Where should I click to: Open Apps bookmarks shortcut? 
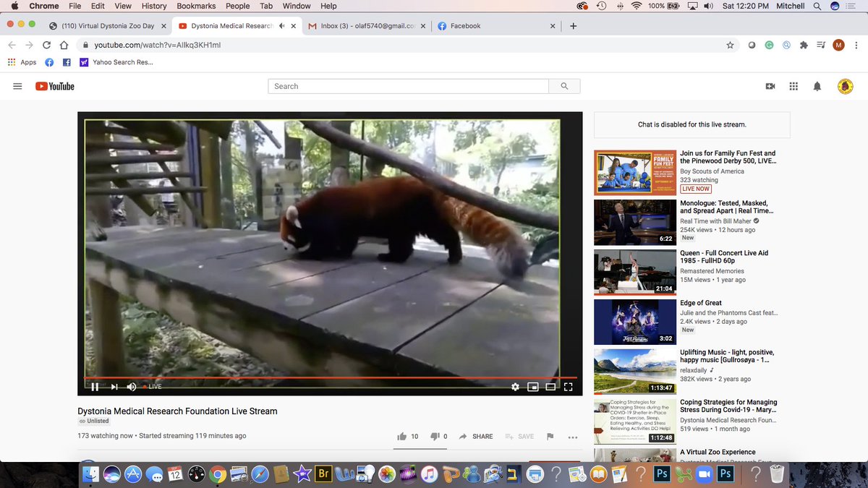tap(22, 62)
